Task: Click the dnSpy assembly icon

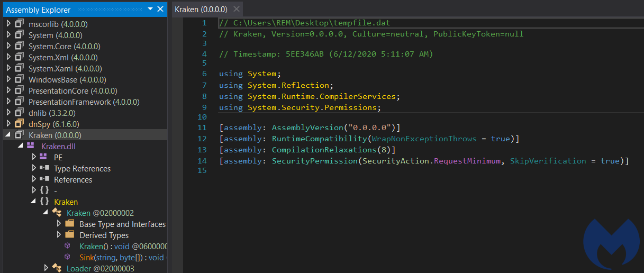Action: tap(20, 124)
